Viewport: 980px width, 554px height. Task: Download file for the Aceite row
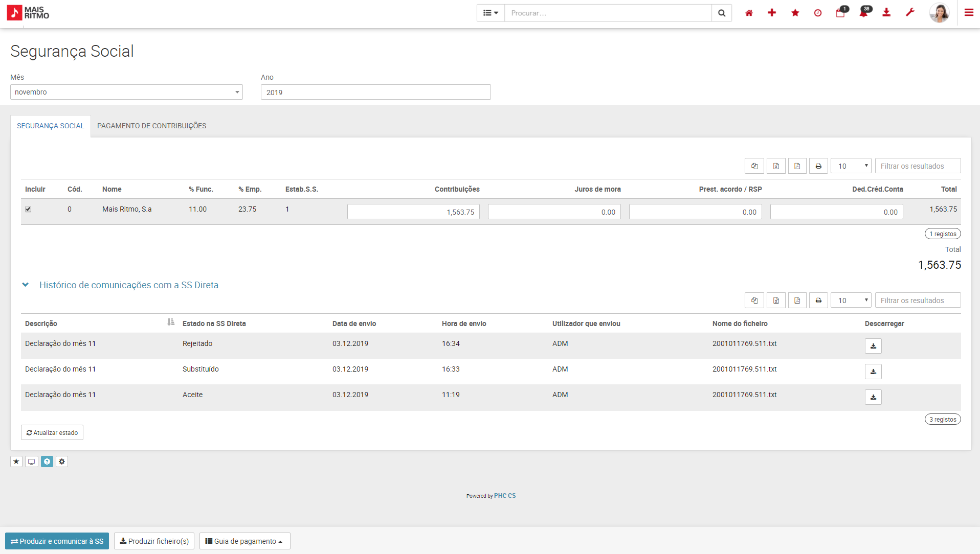coord(873,397)
